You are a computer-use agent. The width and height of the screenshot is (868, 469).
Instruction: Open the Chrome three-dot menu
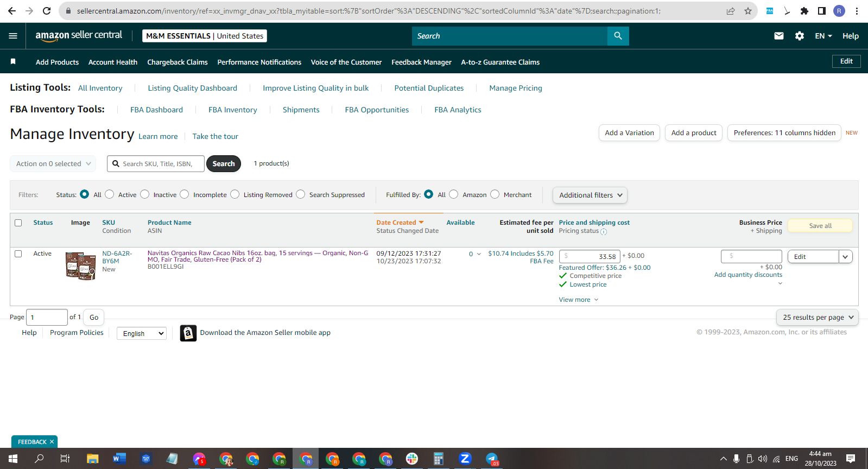857,11
